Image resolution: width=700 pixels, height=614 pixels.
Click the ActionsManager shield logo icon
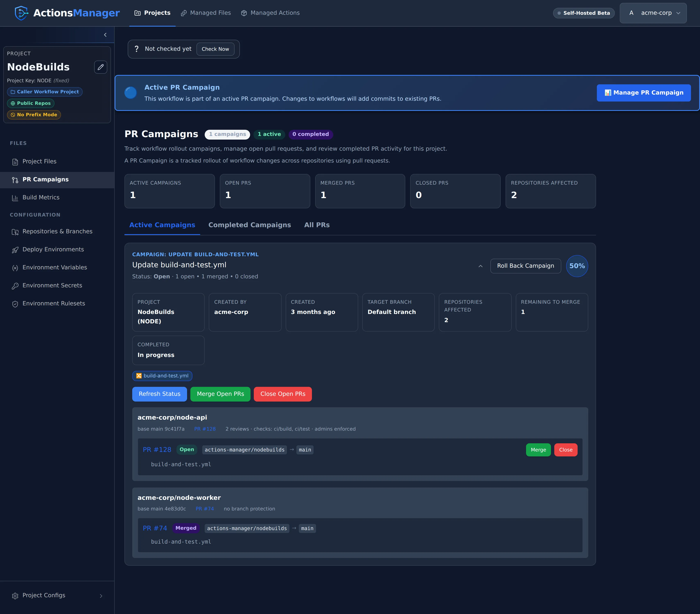21,13
